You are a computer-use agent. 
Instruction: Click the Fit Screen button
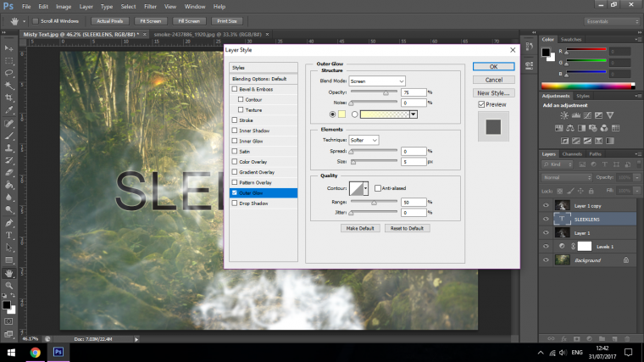pyautogui.click(x=150, y=21)
